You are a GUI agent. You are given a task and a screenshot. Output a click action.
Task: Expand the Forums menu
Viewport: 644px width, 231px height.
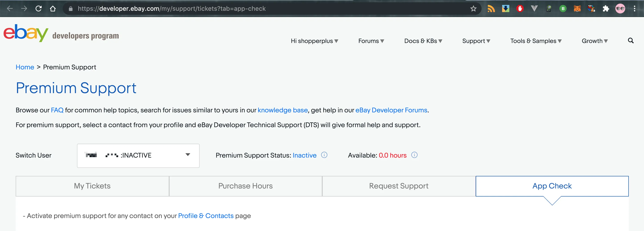(371, 41)
